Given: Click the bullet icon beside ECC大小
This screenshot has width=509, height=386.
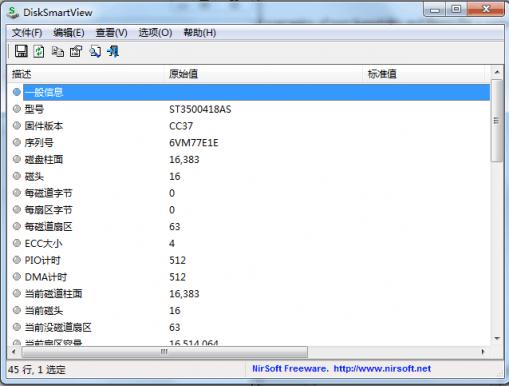Looking at the screenshot, I should tap(17, 243).
